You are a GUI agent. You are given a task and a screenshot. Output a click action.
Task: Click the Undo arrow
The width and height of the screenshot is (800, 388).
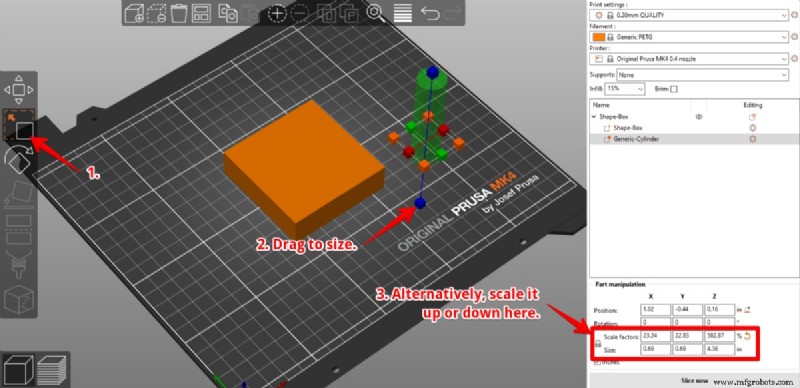(430, 13)
